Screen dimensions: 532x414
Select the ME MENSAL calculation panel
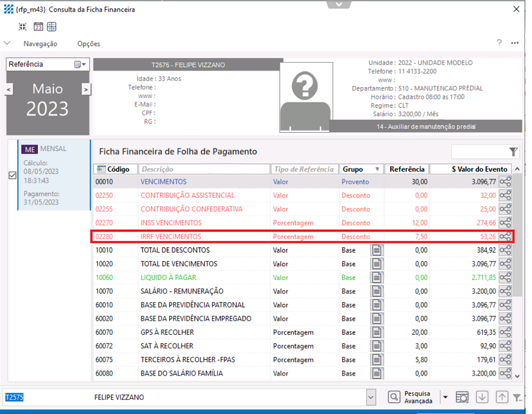[54, 175]
